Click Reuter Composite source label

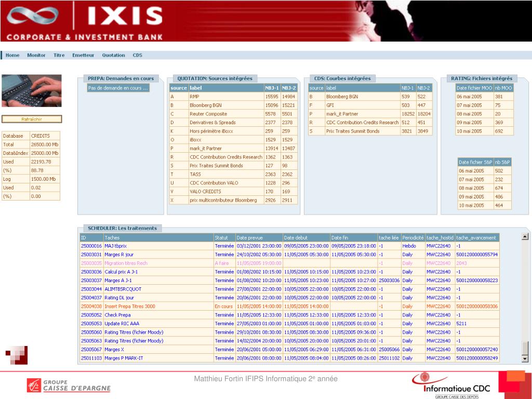208,114
